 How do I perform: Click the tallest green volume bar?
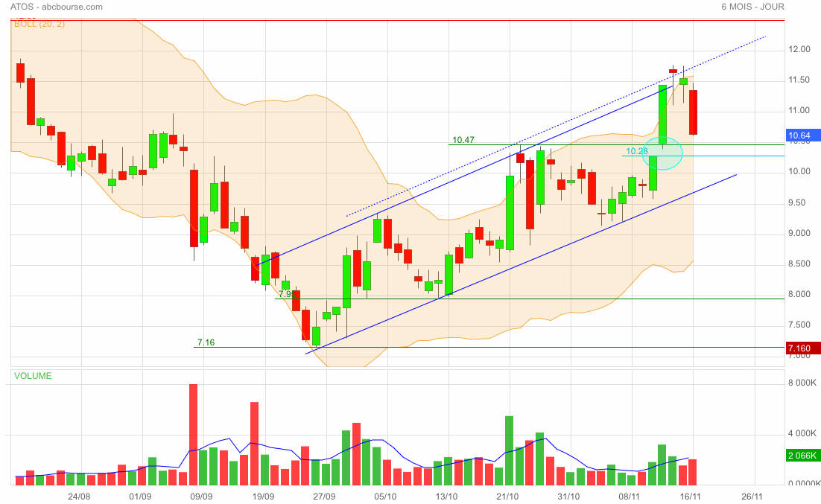point(509,450)
